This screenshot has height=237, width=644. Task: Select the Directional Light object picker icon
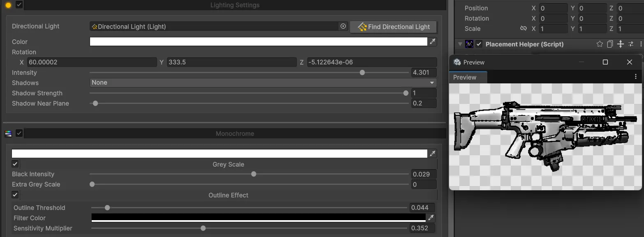tap(343, 26)
